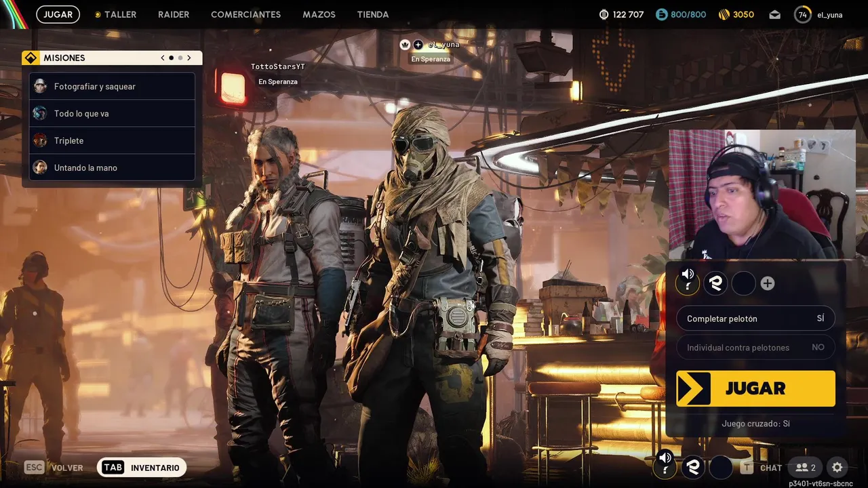Click the trader portrait beside Todo lo que va
Image resolution: width=868 pixels, height=488 pixels.
click(x=40, y=113)
